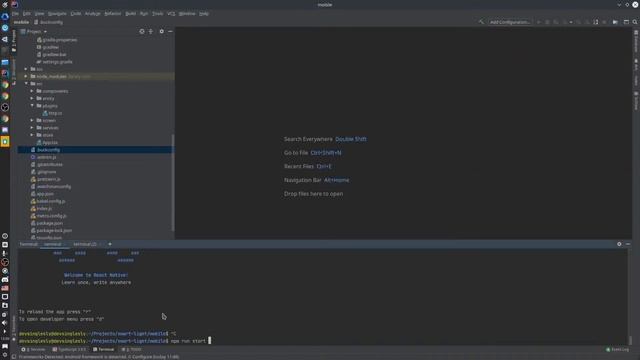Open the Build menu
The height and width of the screenshot is (360, 640).
130,13
